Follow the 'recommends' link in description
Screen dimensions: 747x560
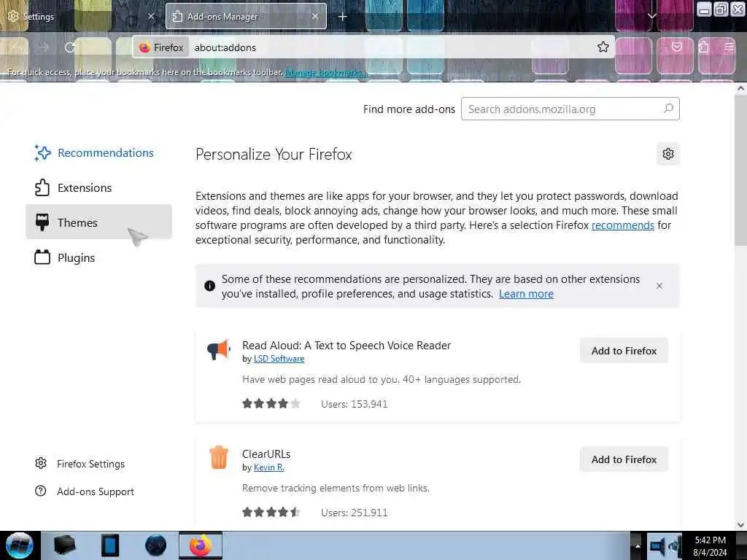click(623, 225)
